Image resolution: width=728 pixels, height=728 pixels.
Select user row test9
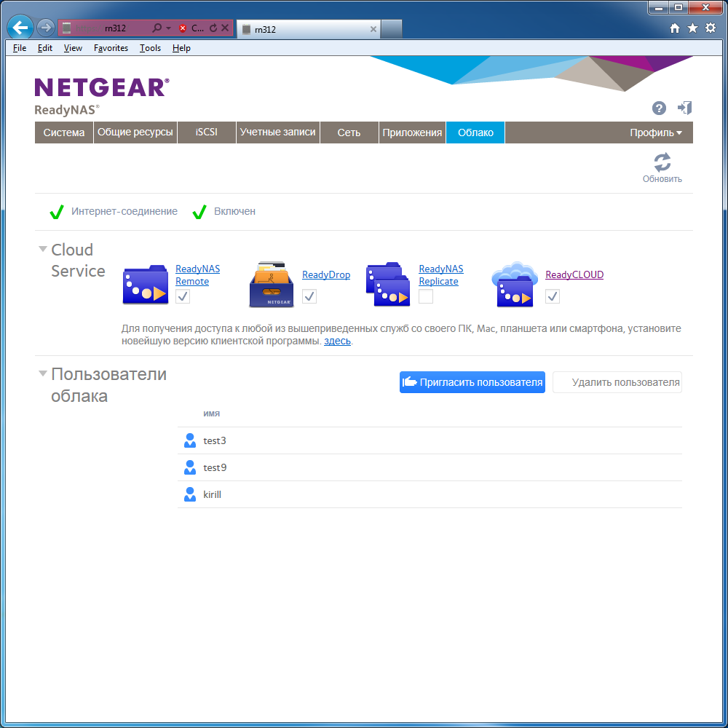(x=430, y=467)
